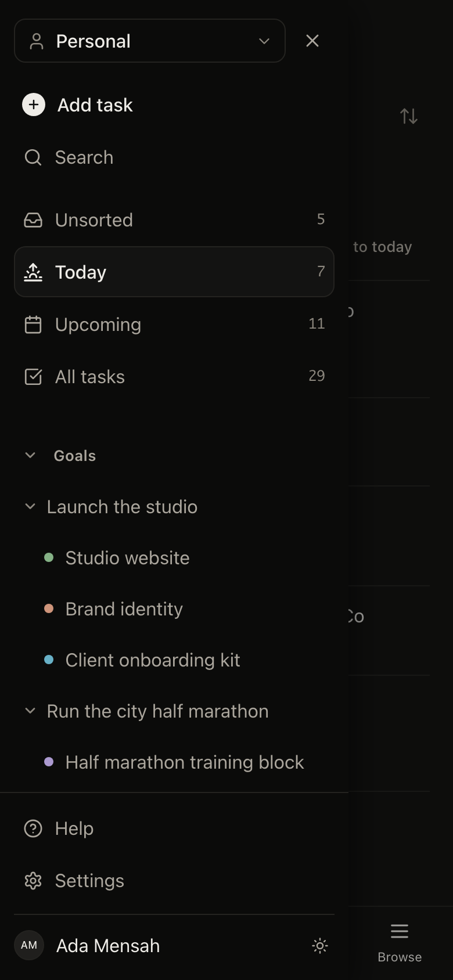Go to the Upcoming view
Screen dimensions: 453x980
tap(174, 325)
